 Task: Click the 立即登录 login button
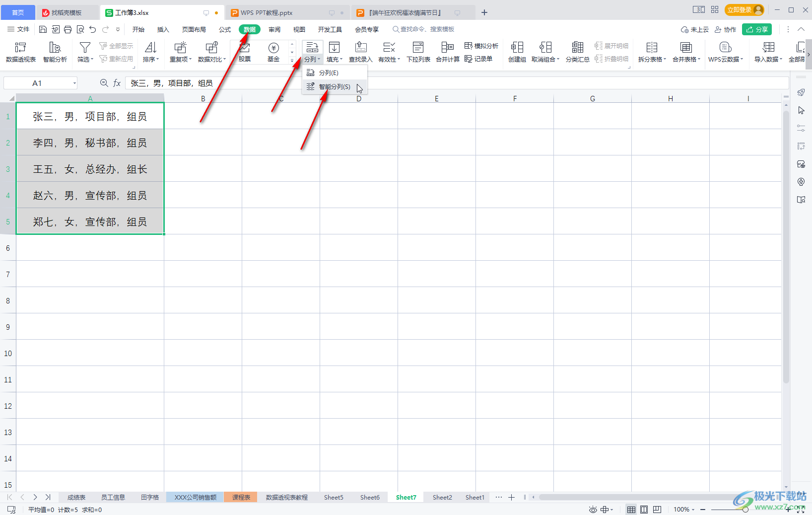(x=744, y=10)
